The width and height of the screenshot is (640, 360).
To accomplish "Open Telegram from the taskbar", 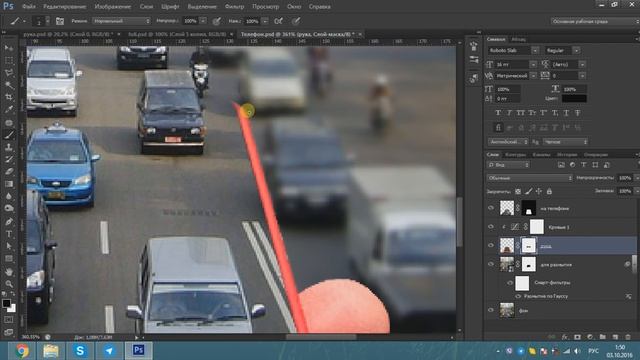I will coord(109,350).
